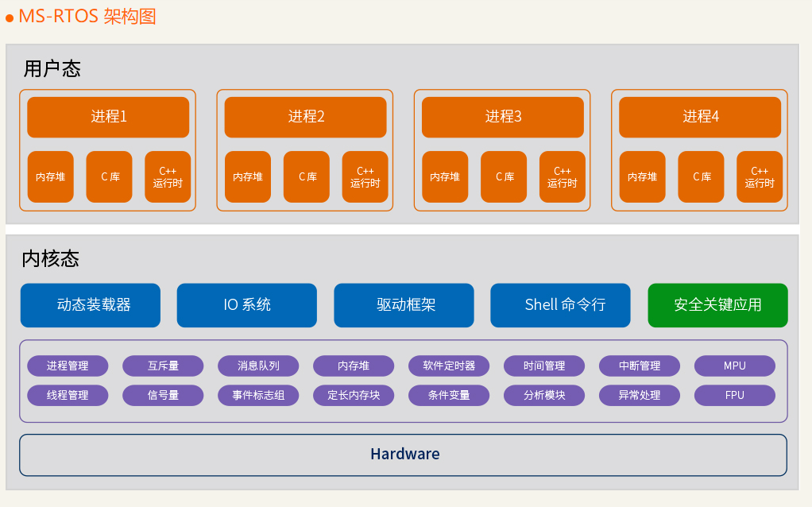This screenshot has width=812, height=507.
Task: Toggle the 分析模块 item
Action: tap(544, 395)
